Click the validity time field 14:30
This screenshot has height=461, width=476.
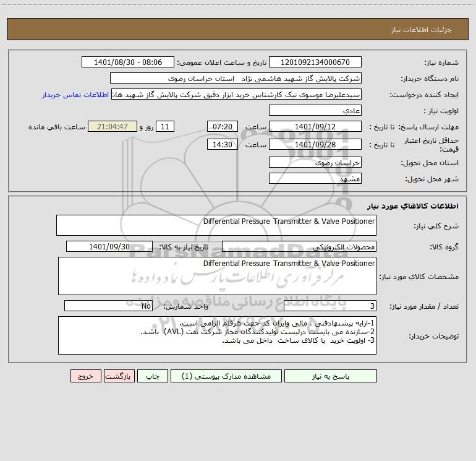[222, 144]
